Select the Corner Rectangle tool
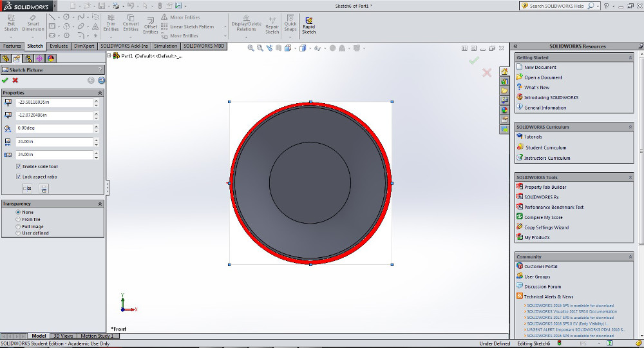The height and width of the screenshot is (348, 644). tap(52, 26)
